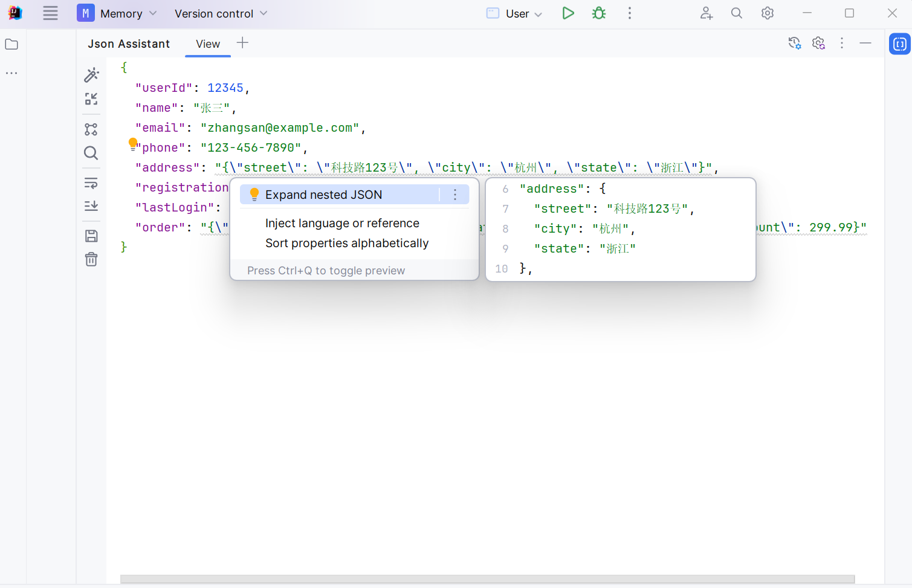The height and width of the screenshot is (588, 912).
Task: Click the save JSON icon
Action: (x=91, y=236)
